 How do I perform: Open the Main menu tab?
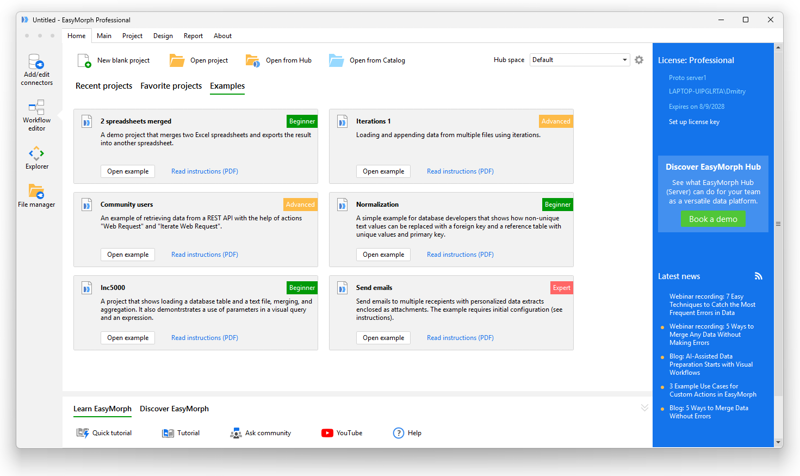104,36
